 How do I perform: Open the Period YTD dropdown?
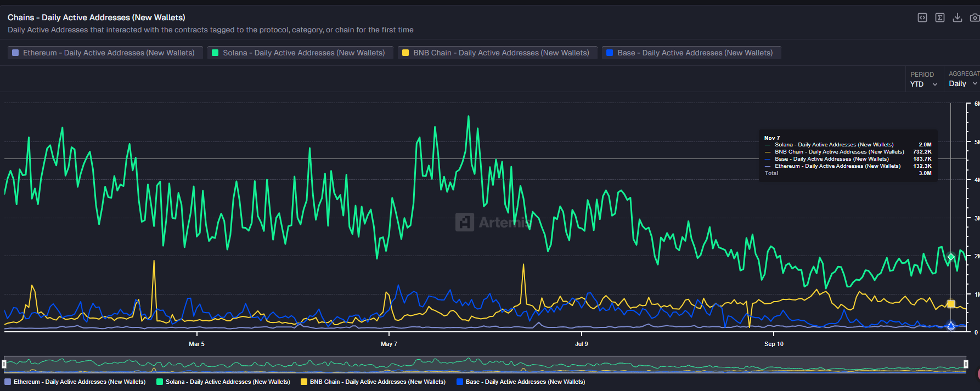pos(923,84)
